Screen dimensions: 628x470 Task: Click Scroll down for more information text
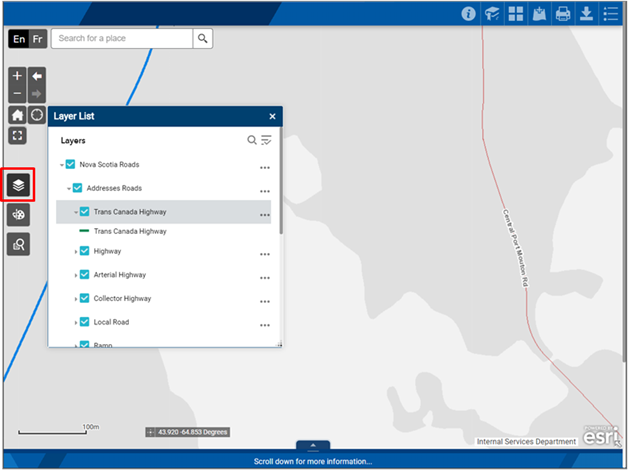(x=313, y=461)
